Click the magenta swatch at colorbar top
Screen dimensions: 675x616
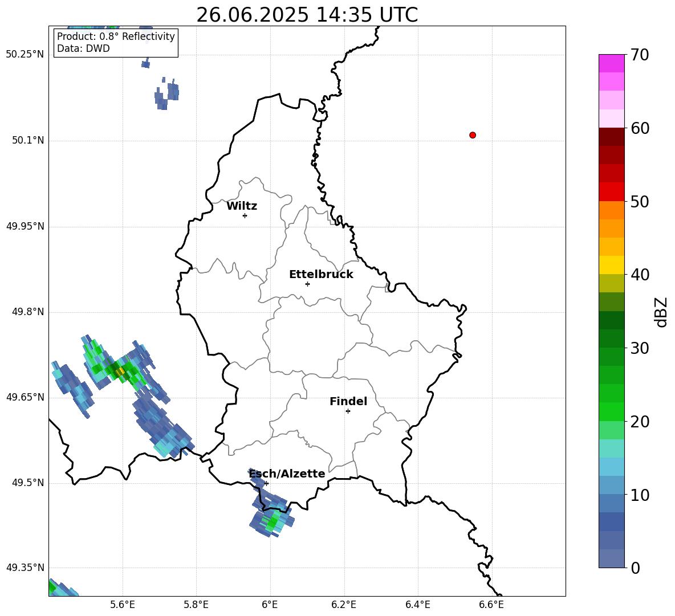[x=611, y=63]
